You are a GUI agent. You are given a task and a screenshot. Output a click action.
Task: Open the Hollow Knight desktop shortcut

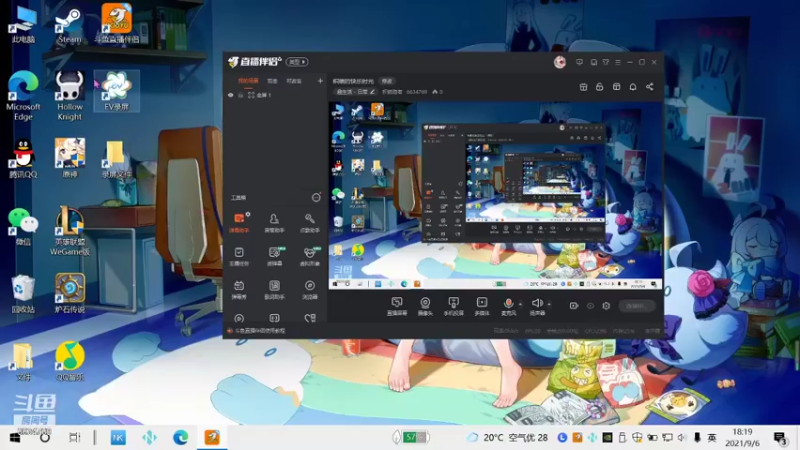coord(69,96)
